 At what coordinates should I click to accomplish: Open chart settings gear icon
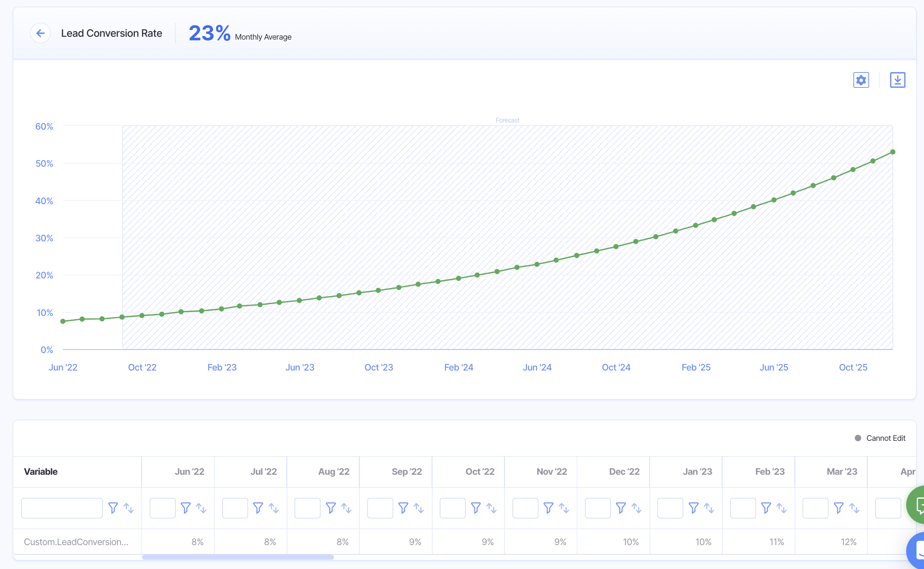point(861,80)
